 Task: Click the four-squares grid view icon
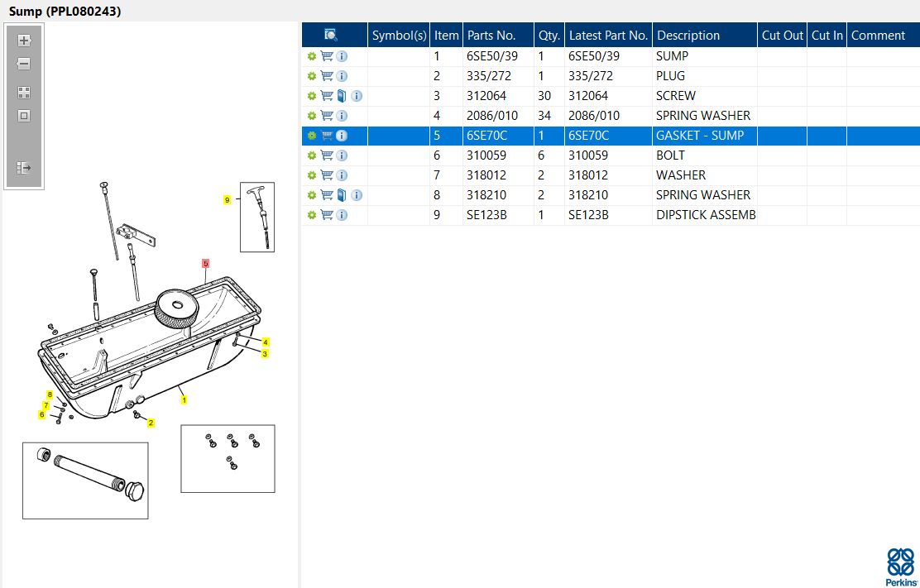[x=24, y=93]
